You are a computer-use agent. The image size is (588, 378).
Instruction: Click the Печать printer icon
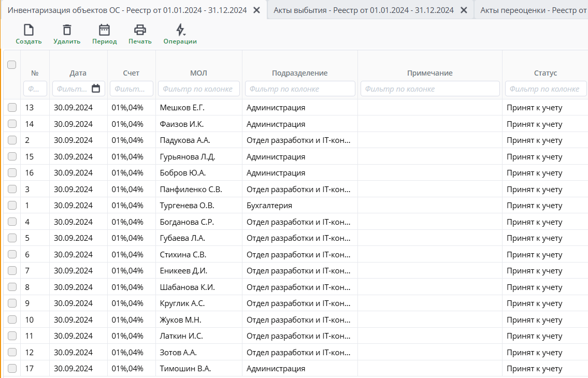click(140, 30)
